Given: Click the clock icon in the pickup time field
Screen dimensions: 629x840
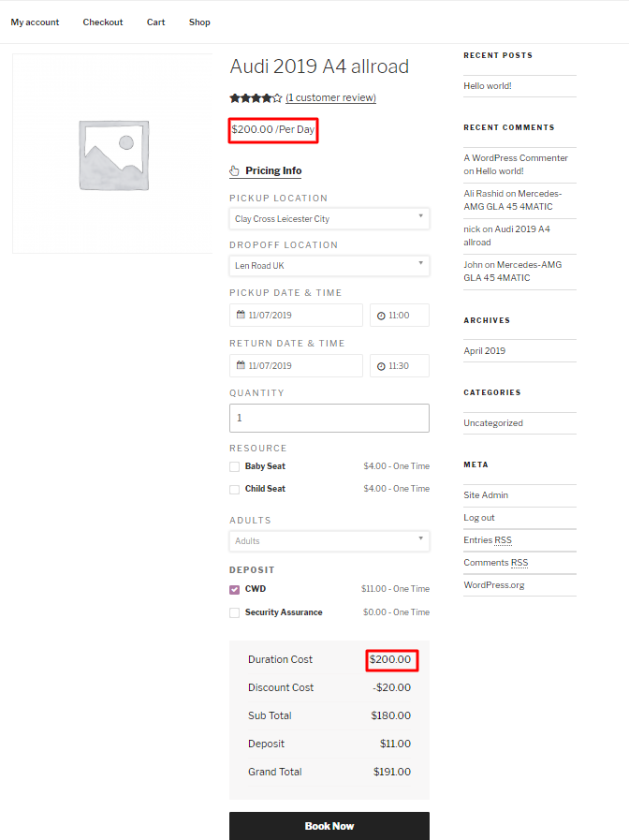Looking at the screenshot, I should click(x=381, y=317).
